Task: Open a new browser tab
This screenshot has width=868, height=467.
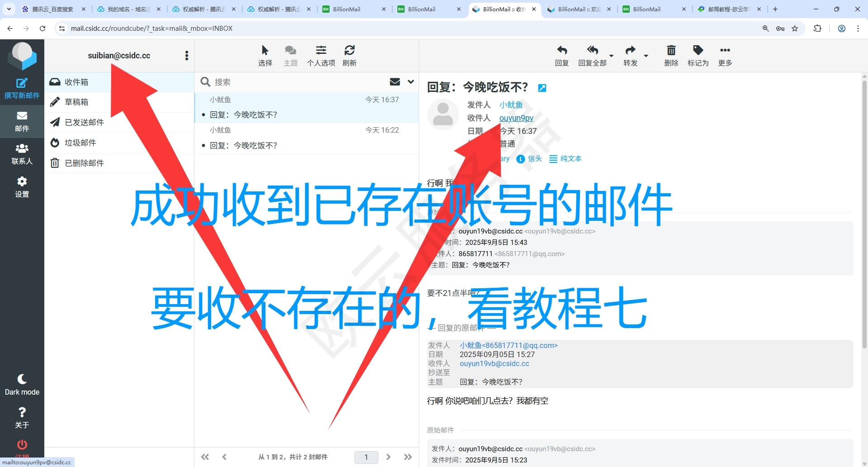Action: click(x=775, y=9)
